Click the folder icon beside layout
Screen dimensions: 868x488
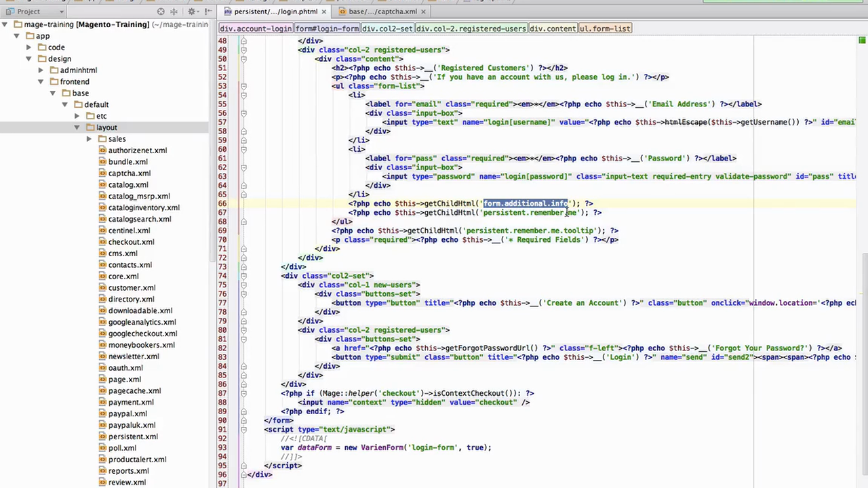[x=90, y=127]
